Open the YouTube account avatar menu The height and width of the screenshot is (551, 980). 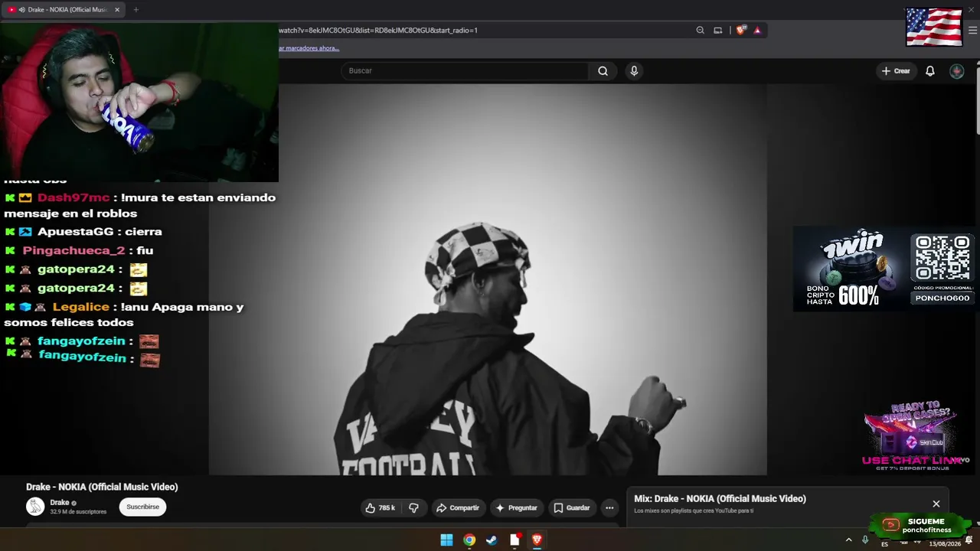click(957, 71)
